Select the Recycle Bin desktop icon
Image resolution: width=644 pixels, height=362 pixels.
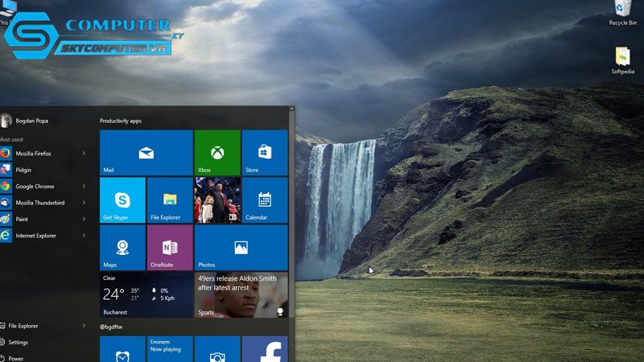[622, 14]
